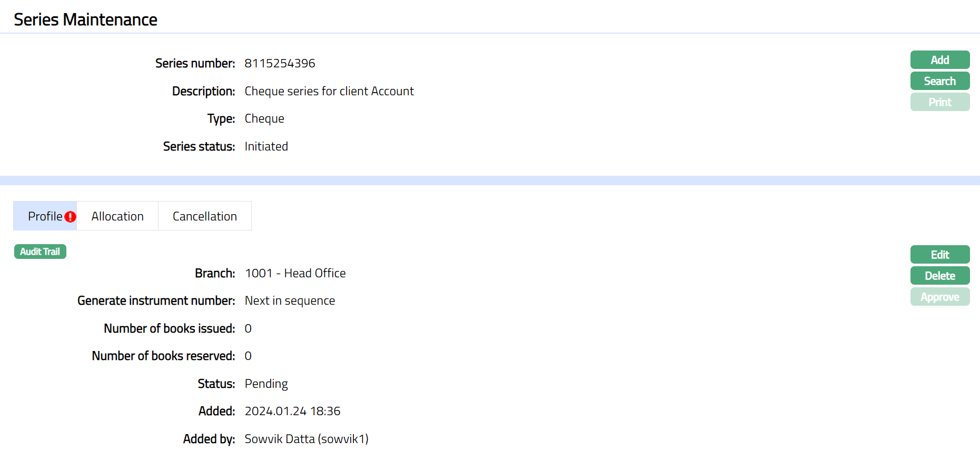Click the dimmed Approve button
Viewport: 980px width, 452px height.
(x=939, y=297)
